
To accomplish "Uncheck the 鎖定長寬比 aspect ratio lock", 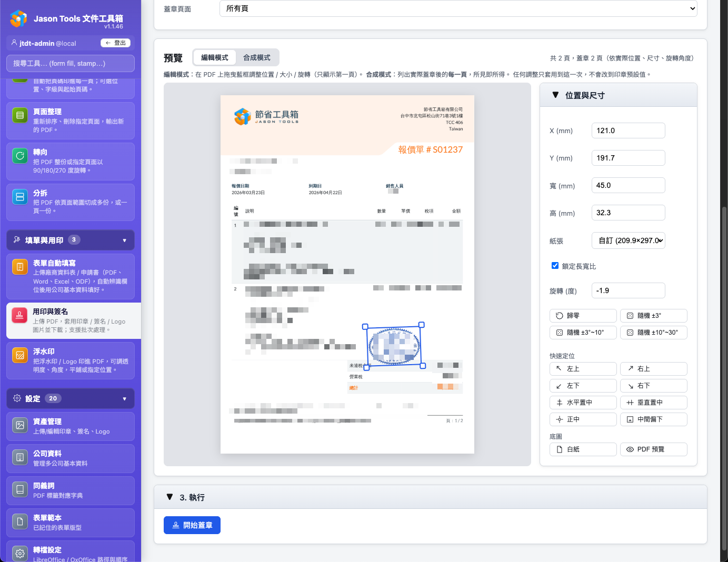I will pos(555,266).
